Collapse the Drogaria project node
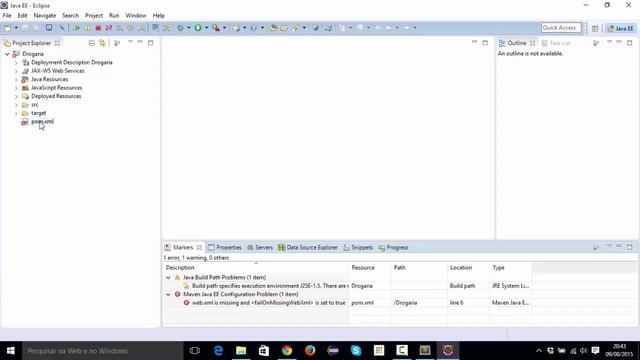Viewport: 640px width, 360px height. pos(7,54)
